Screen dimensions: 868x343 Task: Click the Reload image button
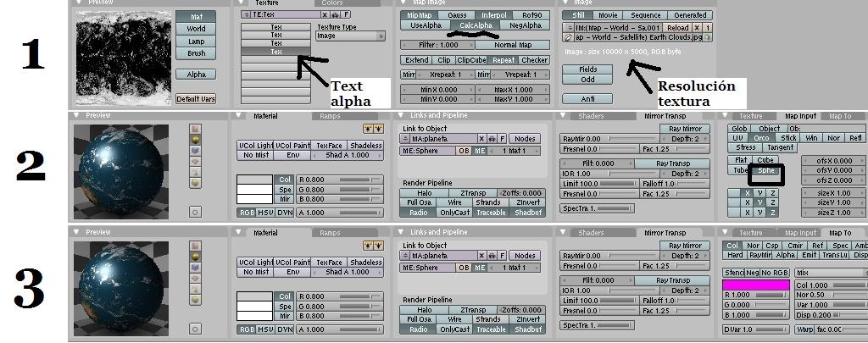(677, 28)
